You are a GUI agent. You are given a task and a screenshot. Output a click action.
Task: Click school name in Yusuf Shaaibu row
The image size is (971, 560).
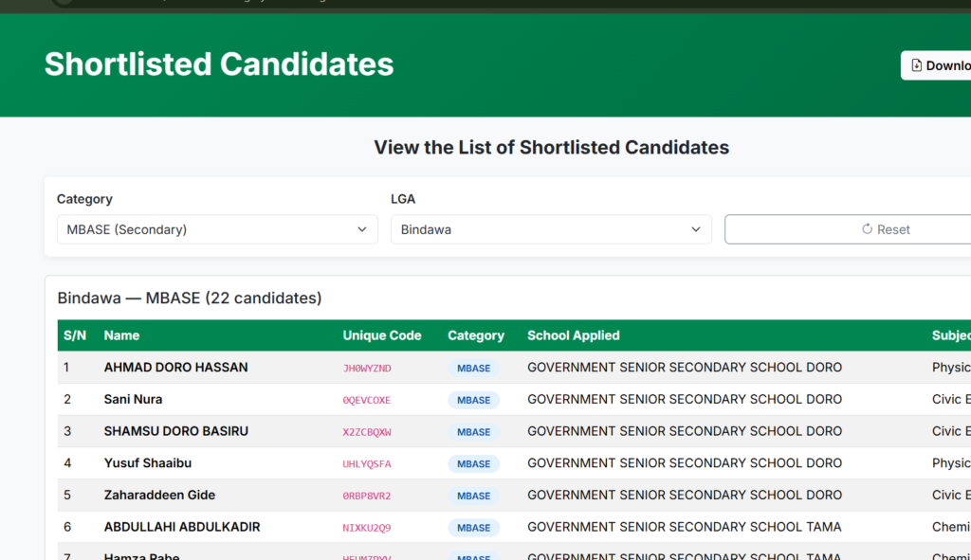point(685,463)
